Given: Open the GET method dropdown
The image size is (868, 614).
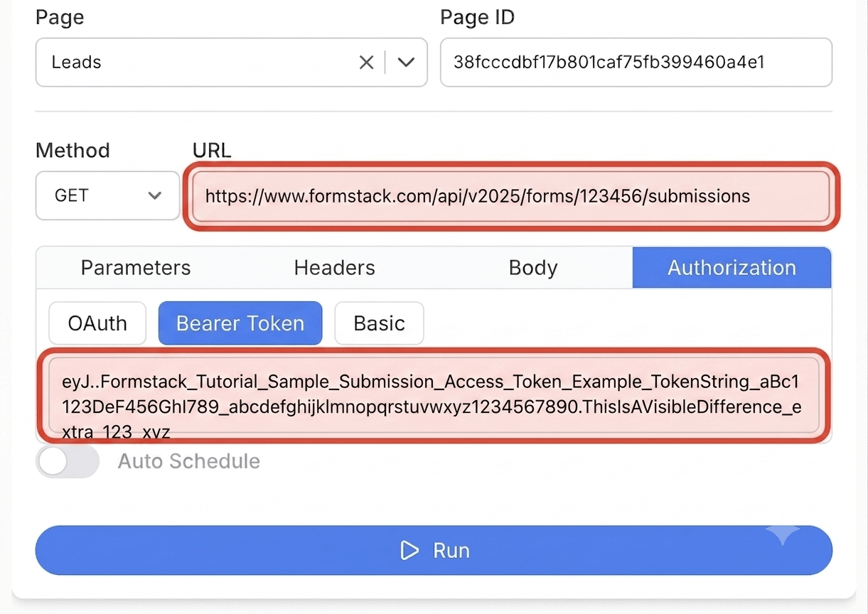Looking at the screenshot, I should 107,195.
